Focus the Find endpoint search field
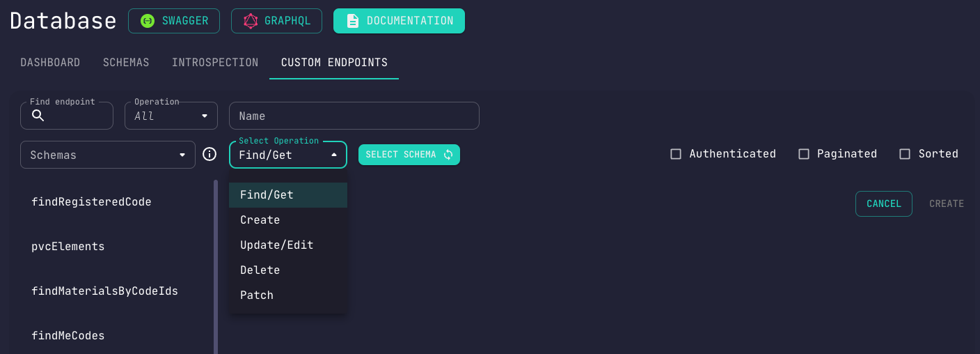This screenshot has width=980, height=354. 67,116
